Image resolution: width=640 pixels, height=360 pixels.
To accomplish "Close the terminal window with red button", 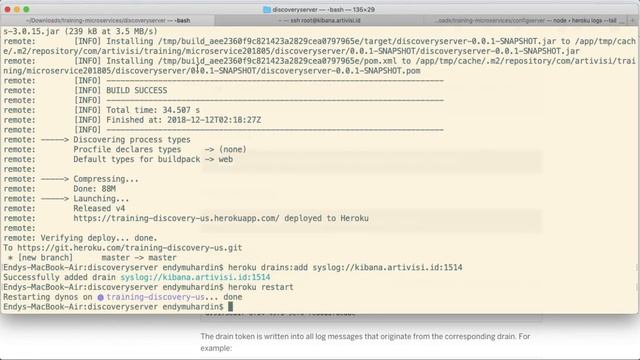I will pyautogui.click(x=8, y=9).
